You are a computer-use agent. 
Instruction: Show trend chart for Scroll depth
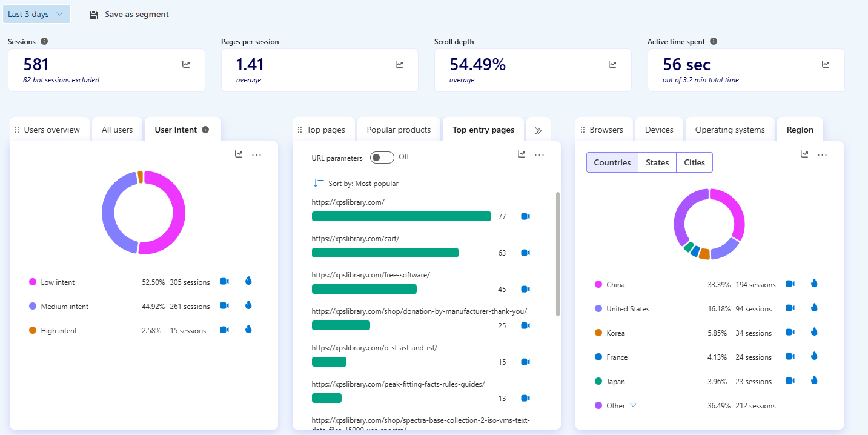[x=612, y=64]
